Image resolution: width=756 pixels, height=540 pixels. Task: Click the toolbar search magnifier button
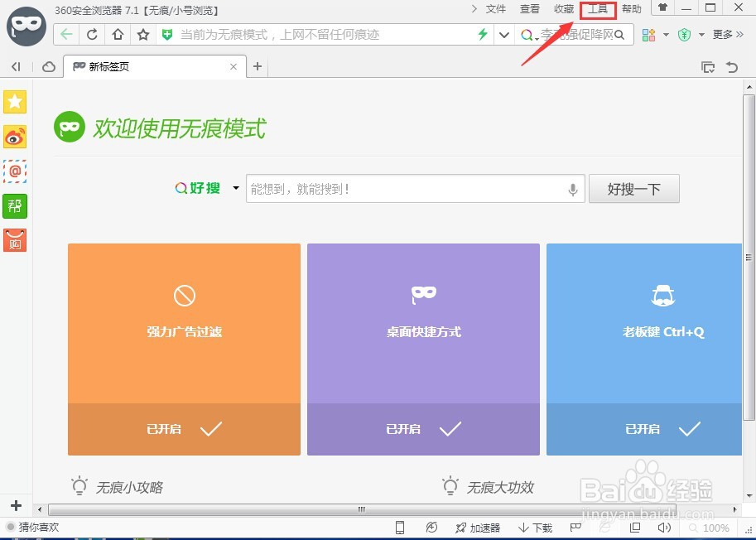click(619, 35)
